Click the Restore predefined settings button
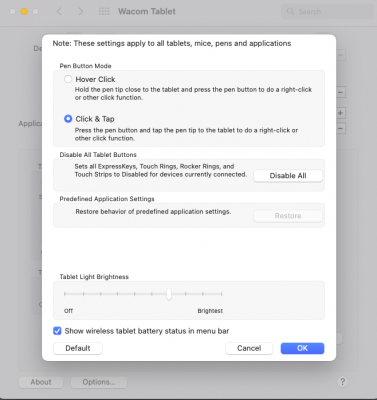The height and width of the screenshot is (400, 377). click(x=288, y=216)
